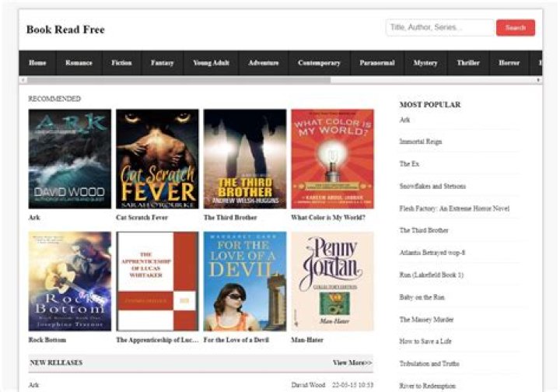The image size is (560, 392).
Task: Click For the Love of a Devil title link
Action: (236, 340)
